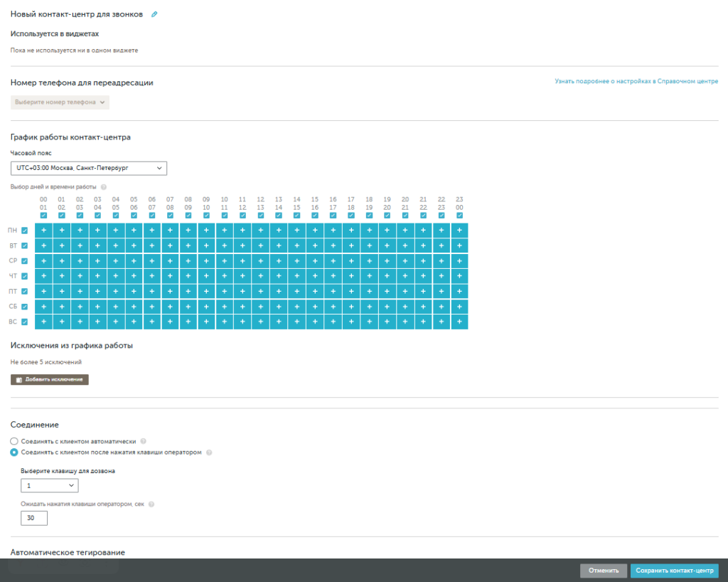Image resolution: width=728 pixels, height=582 pixels.
Task: Open the timezone dropdown UTC+03:00 Москва
Action: point(89,168)
